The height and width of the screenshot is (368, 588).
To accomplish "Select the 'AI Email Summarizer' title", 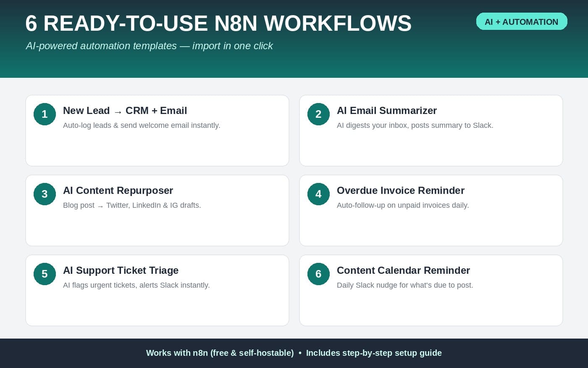I will (x=387, y=111).
